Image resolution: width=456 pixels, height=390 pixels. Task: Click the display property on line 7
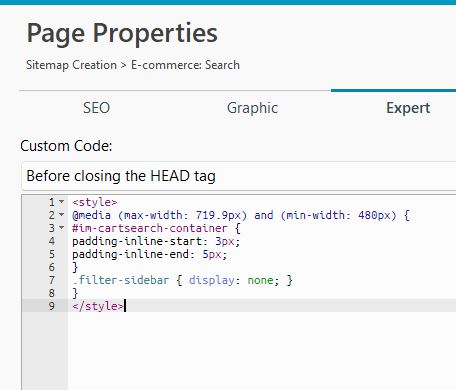coord(212,280)
